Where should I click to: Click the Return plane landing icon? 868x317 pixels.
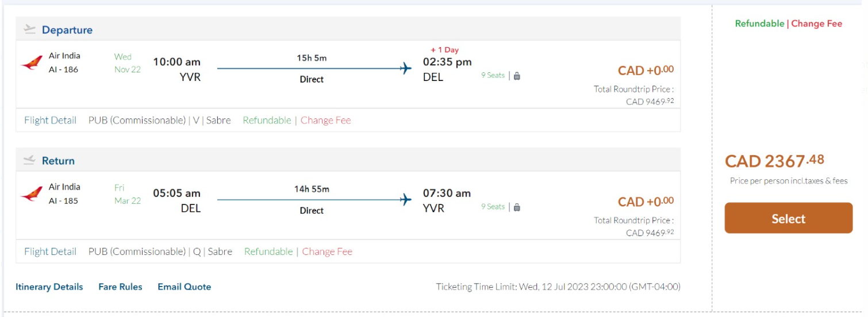coord(29,161)
